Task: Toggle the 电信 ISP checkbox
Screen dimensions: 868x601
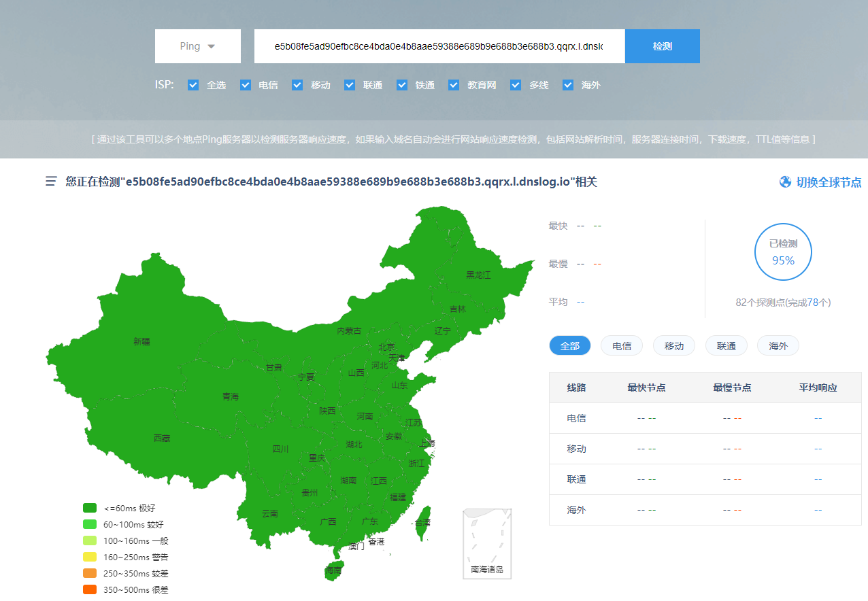Action: point(246,85)
